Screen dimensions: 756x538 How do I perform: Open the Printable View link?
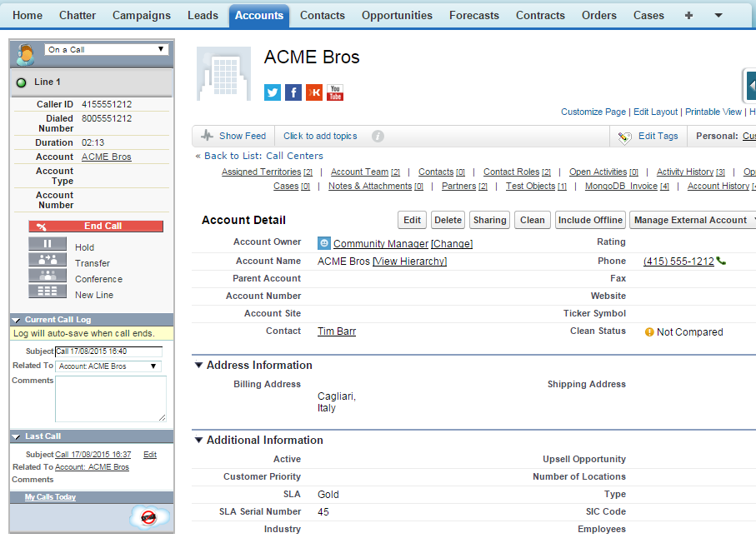[x=713, y=112]
